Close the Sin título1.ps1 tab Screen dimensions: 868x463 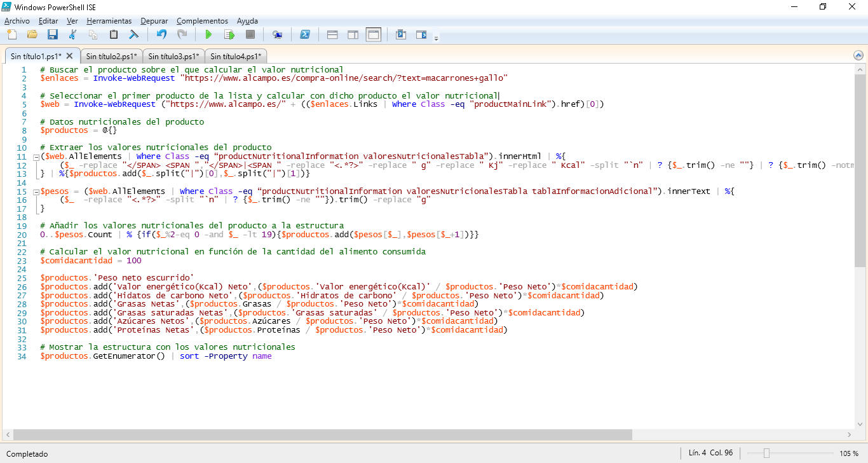[70, 57]
